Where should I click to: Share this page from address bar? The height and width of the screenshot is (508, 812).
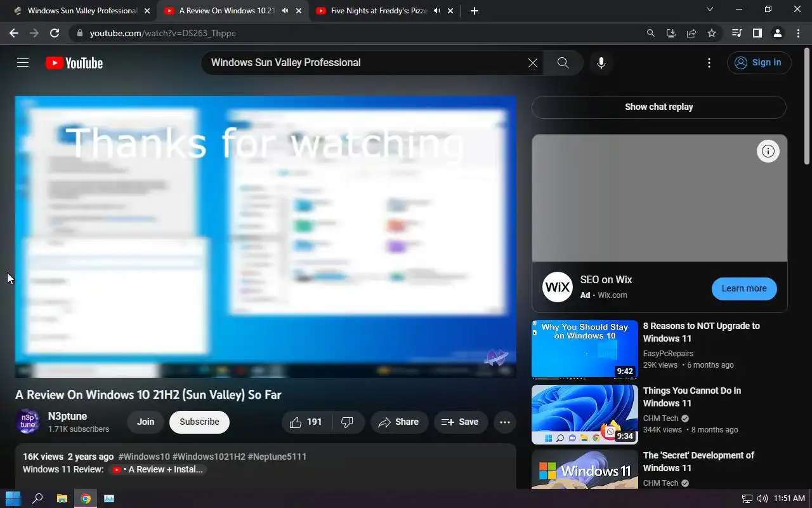click(691, 33)
